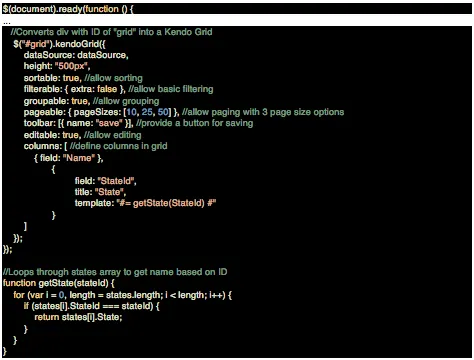Click the 'template: "#= getState(StateId) #"' line

145,203
